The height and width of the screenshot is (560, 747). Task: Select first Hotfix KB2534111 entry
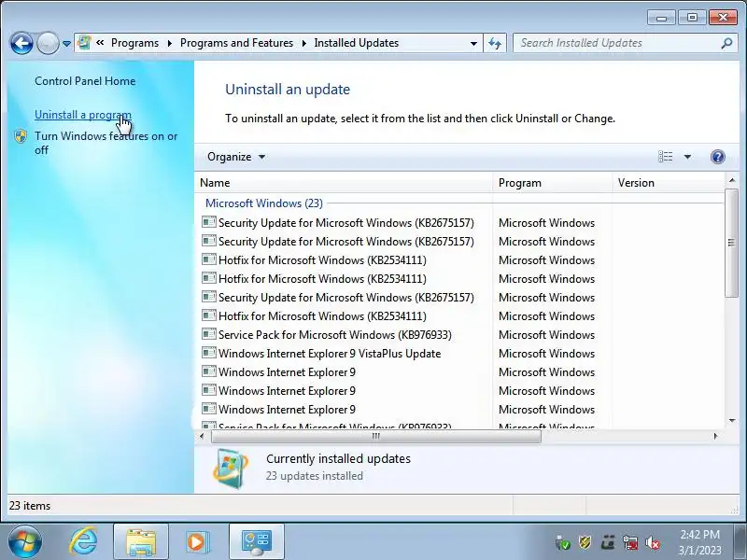pos(322,260)
